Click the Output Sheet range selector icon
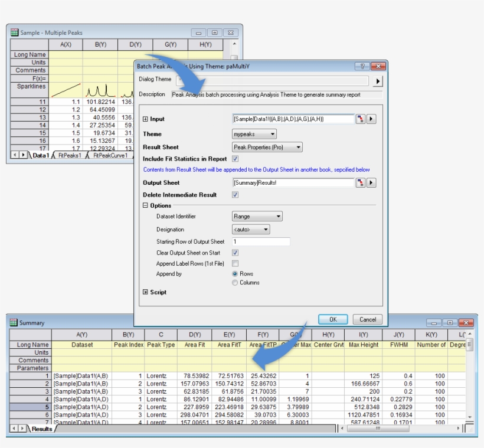This screenshot has width=484, height=448. pos(360,183)
